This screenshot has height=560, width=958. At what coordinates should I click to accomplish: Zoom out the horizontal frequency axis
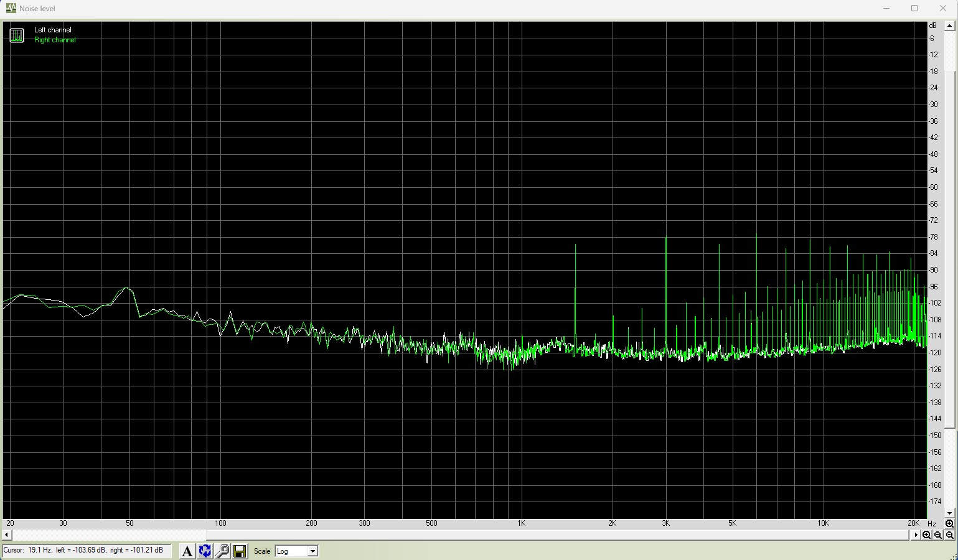click(x=938, y=535)
